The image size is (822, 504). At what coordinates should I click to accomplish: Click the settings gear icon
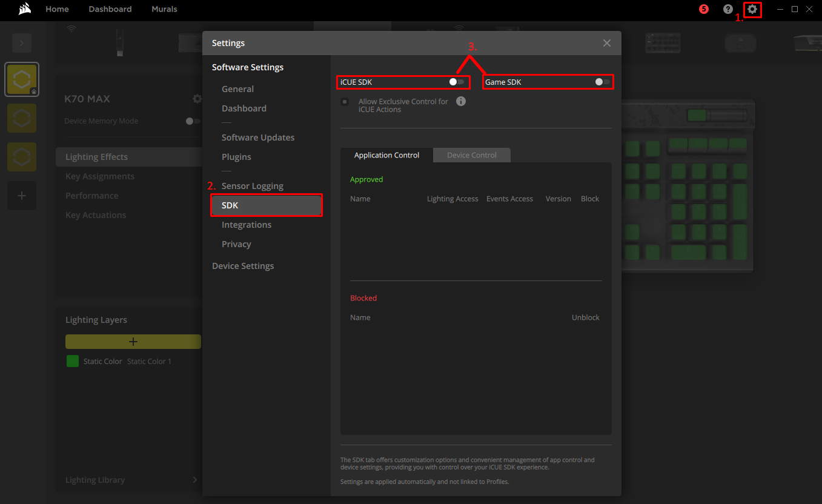[x=751, y=9]
